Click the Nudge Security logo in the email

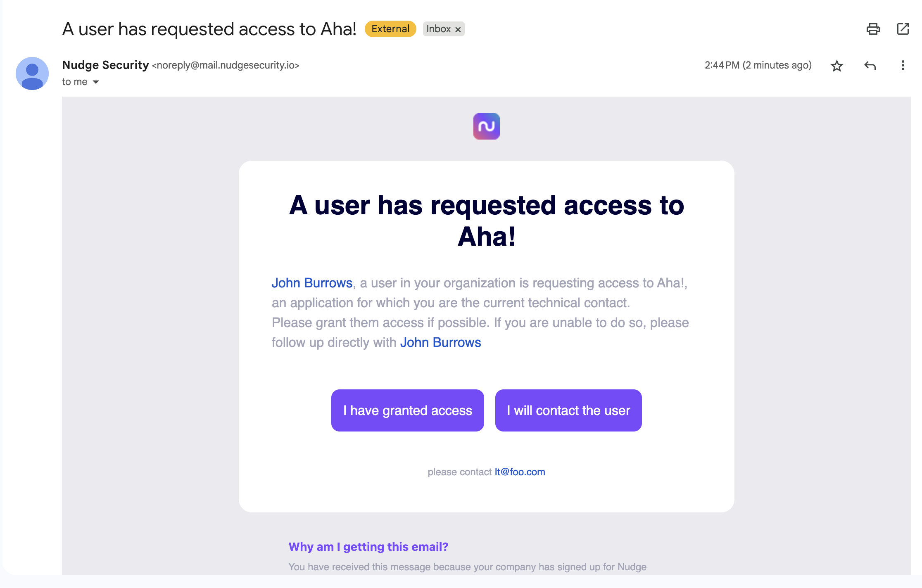click(486, 126)
